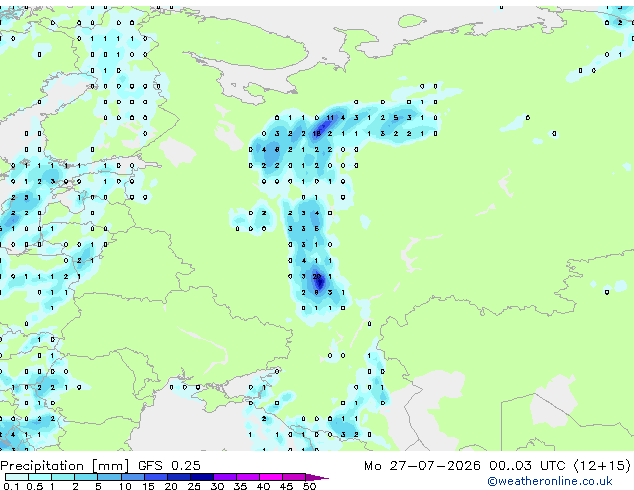Click the '10' legend scale label
The image size is (634, 490).
click(125, 486)
